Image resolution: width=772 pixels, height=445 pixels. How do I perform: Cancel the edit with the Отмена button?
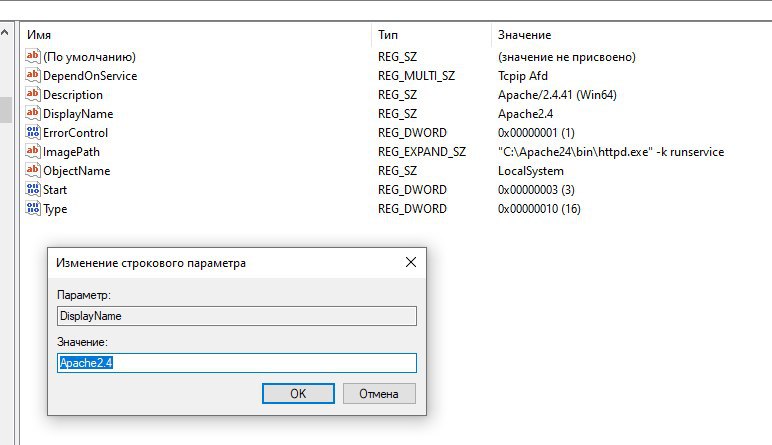(379, 393)
